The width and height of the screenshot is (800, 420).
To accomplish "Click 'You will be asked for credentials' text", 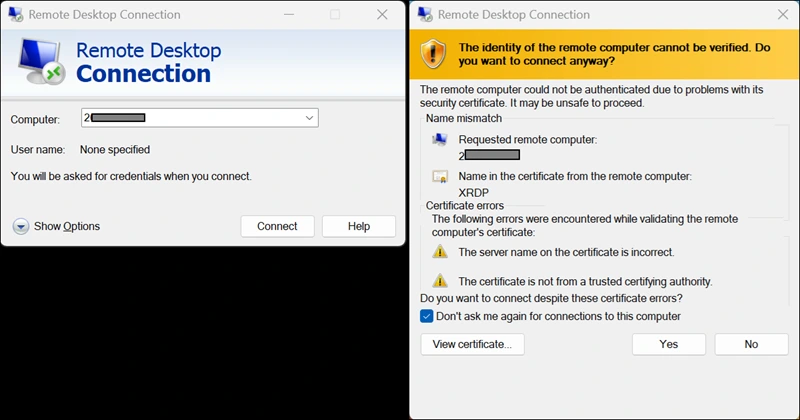I will click(131, 176).
